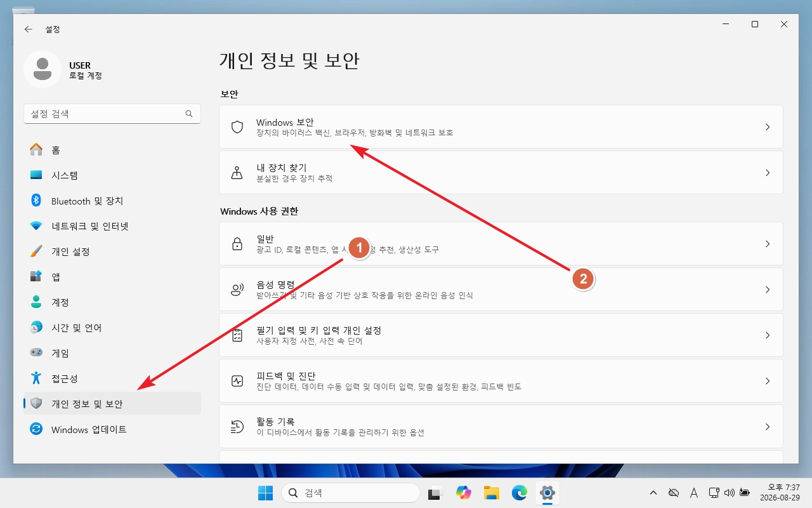Viewport: 812px width, 508px height.
Task: Open 필기 입력 및 키 입력 개인 설정 chevron
Action: pyautogui.click(x=768, y=335)
